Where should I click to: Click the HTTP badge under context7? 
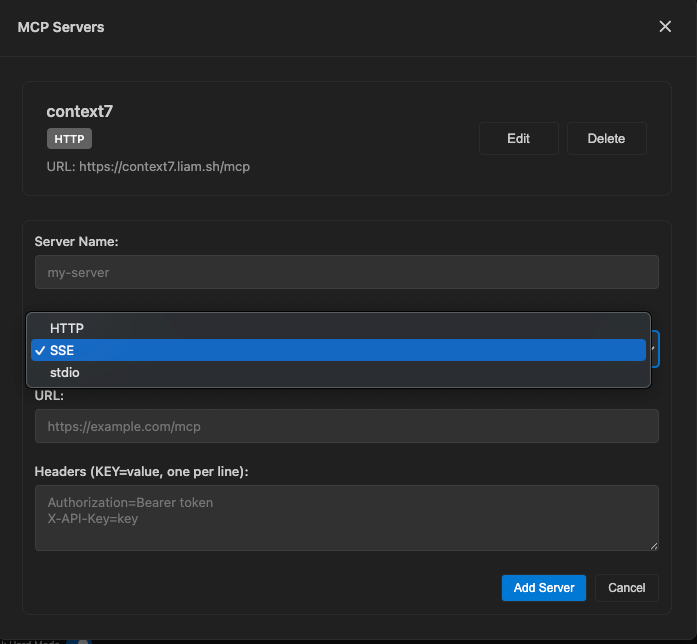pyautogui.click(x=69, y=139)
